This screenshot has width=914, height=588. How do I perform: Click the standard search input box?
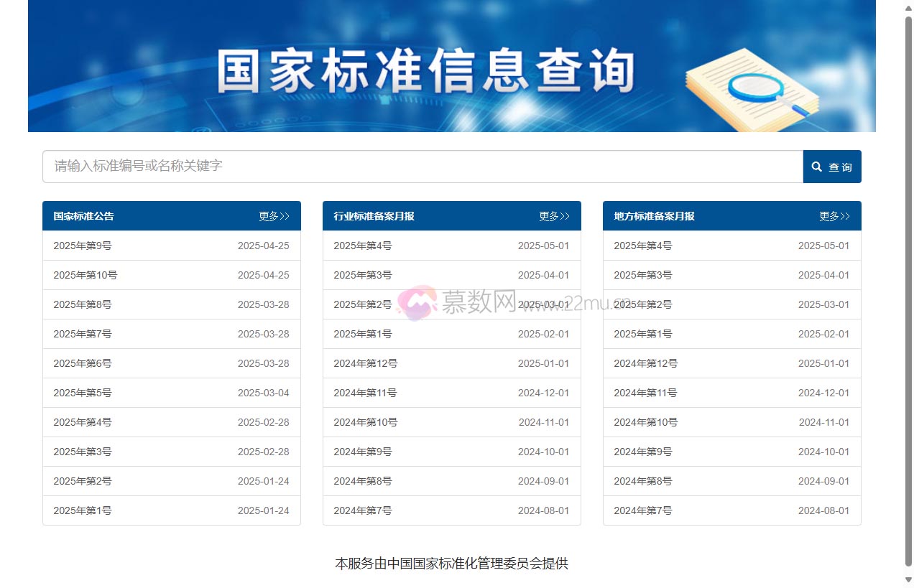(x=359, y=166)
